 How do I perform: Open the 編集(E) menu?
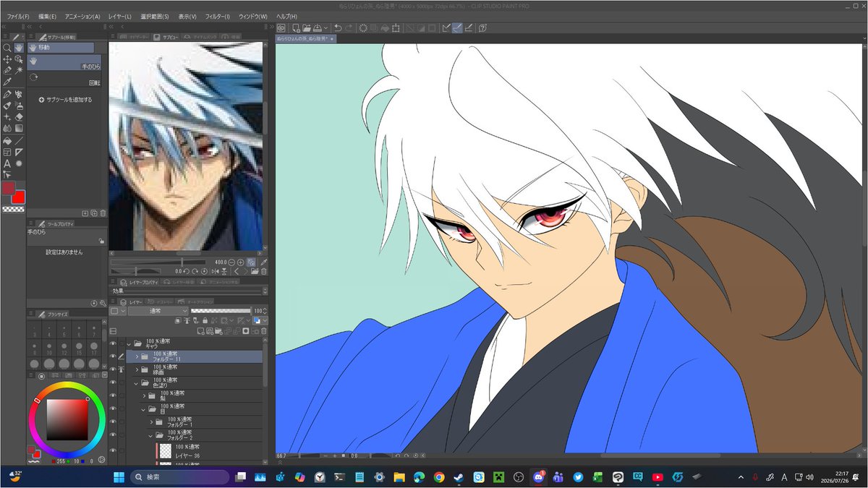pyautogui.click(x=47, y=16)
